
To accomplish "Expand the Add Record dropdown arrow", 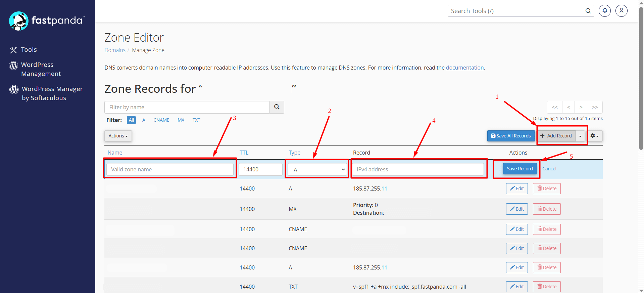I will 580,136.
